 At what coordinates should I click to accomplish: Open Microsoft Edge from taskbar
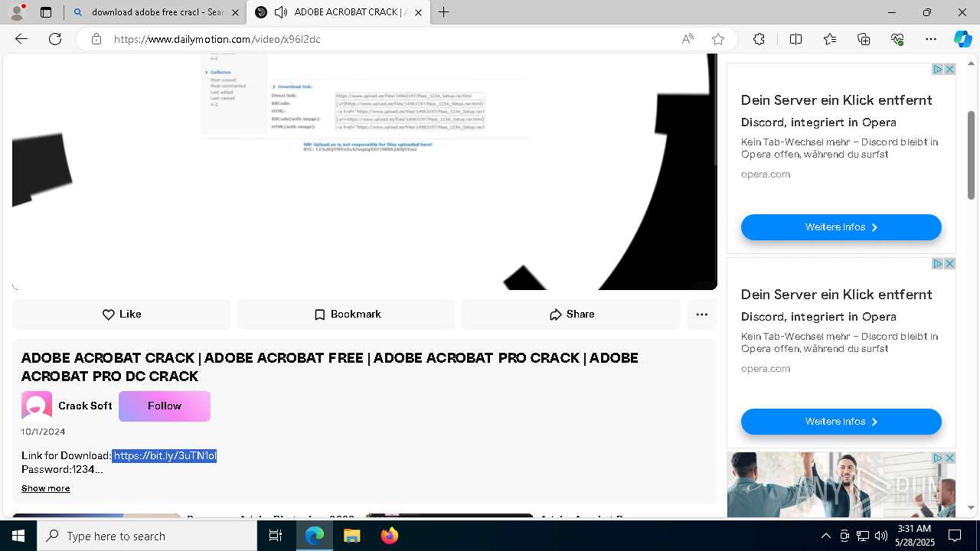315,536
